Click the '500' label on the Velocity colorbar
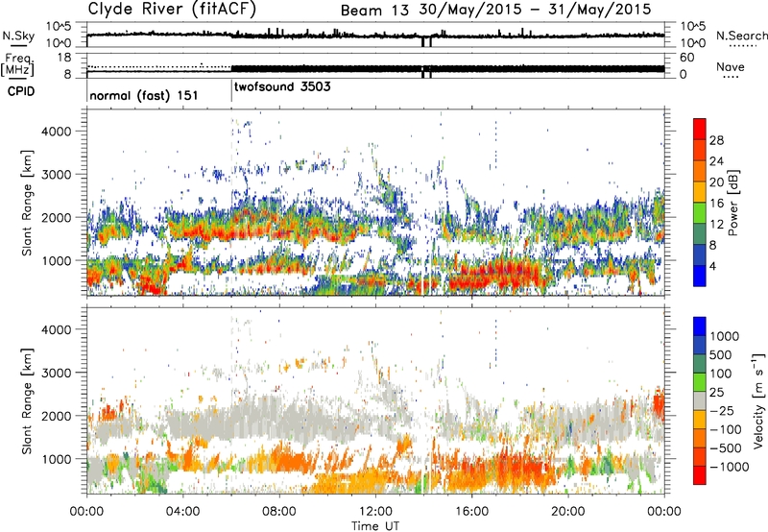The image size is (768, 532). pos(721,354)
